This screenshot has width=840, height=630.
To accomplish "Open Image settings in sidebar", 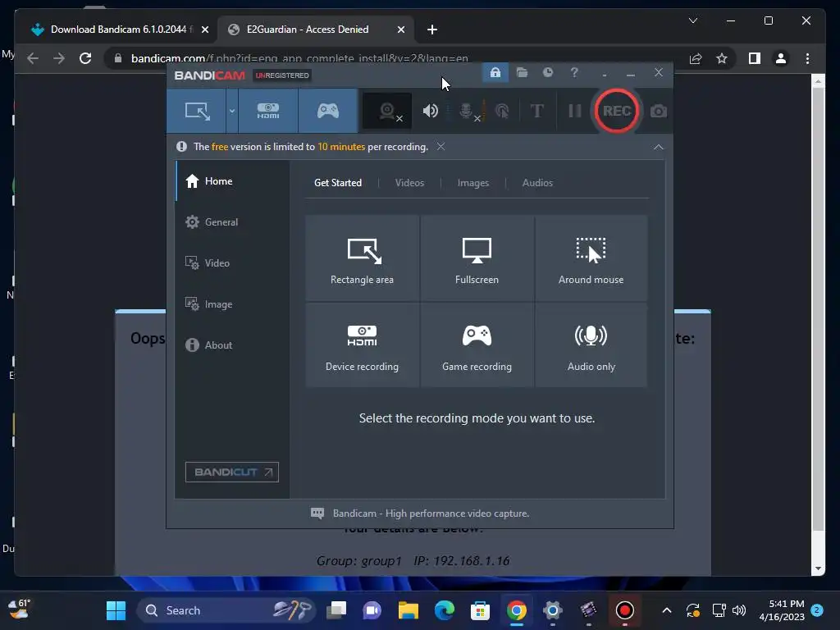I will (232, 304).
